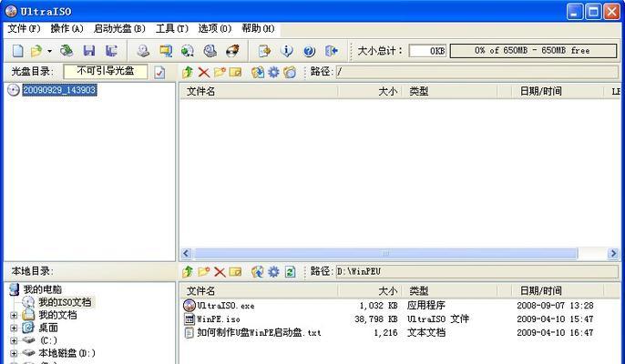Click the 0KB total size field
The height and width of the screenshot is (364, 625).
(427, 51)
